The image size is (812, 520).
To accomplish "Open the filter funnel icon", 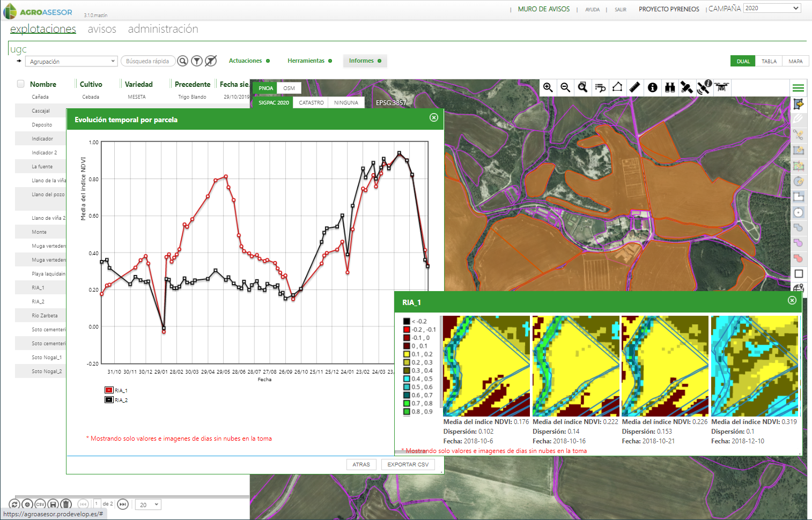I will [197, 61].
